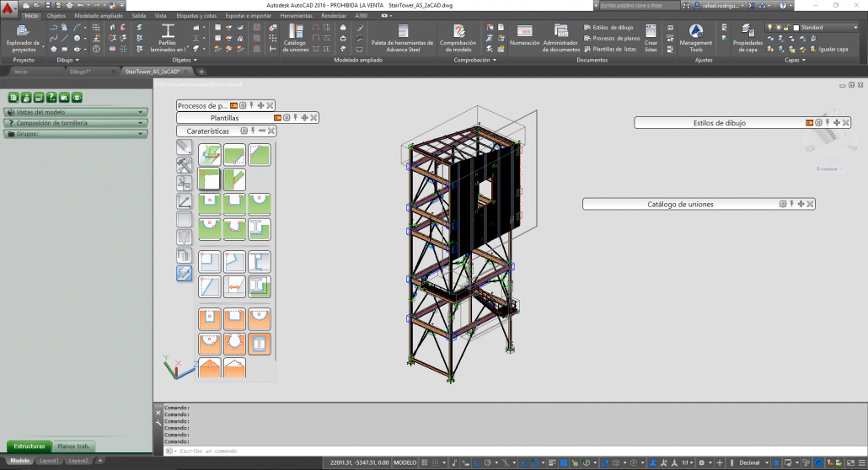Switch to the Modelado ampliado ribbon tab
Image resolution: width=868 pixels, height=470 pixels.
pyautogui.click(x=98, y=16)
